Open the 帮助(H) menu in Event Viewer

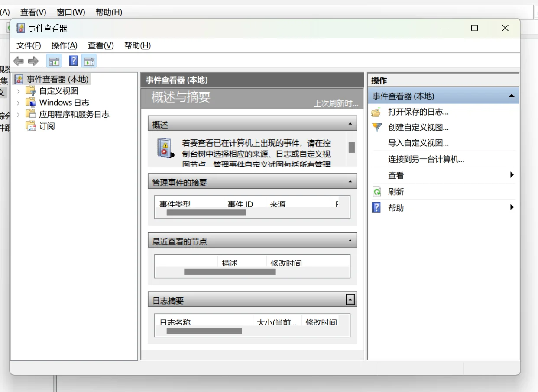coord(137,45)
